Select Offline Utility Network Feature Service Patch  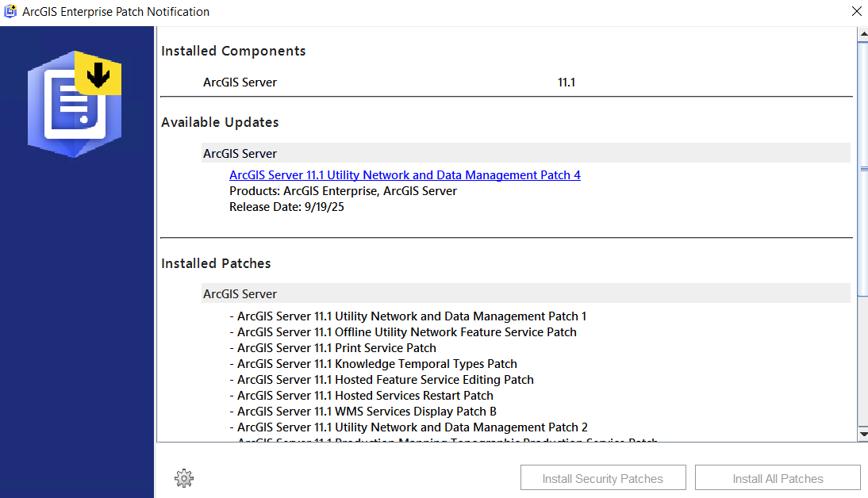(403, 332)
